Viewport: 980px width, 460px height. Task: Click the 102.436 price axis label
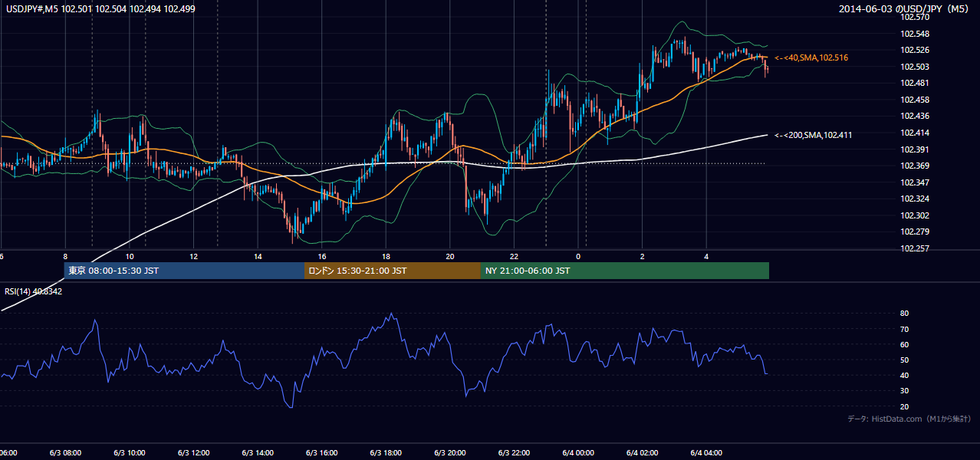[913, 116]
